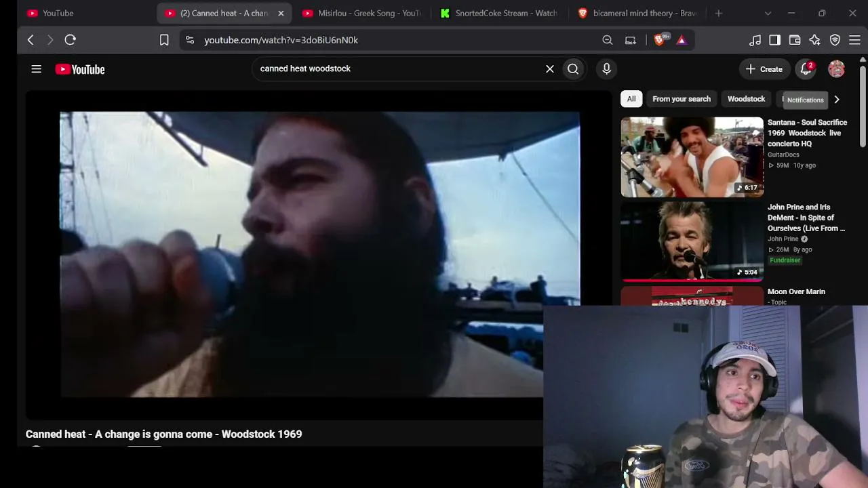
Task: Open the Brave Wallet icon
Action: click(x=795, y=40)
